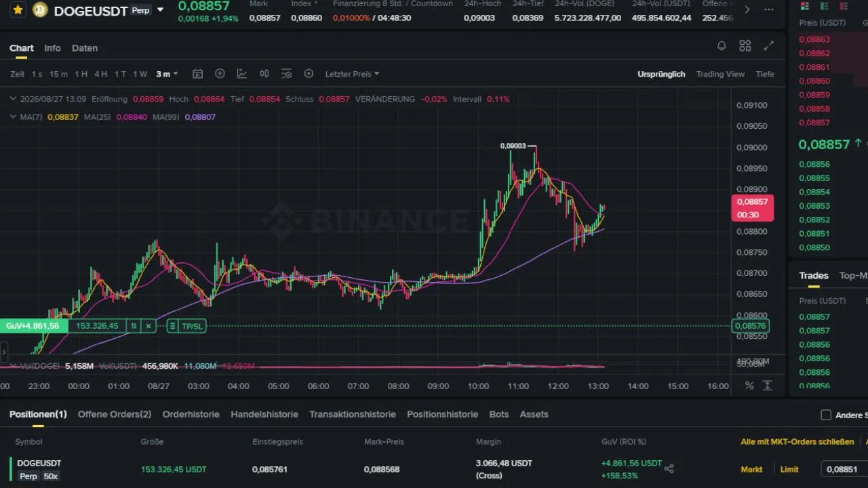Switch to Trading View chart
The image size is (868, 488).
720,74
